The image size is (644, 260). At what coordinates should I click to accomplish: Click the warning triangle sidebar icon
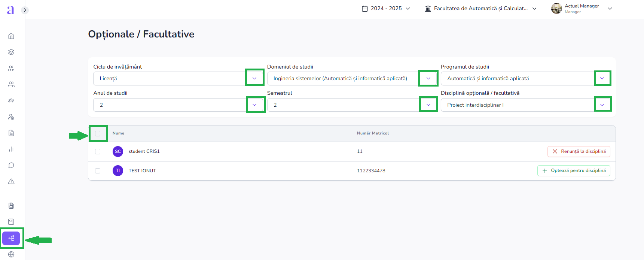(11, 181)
